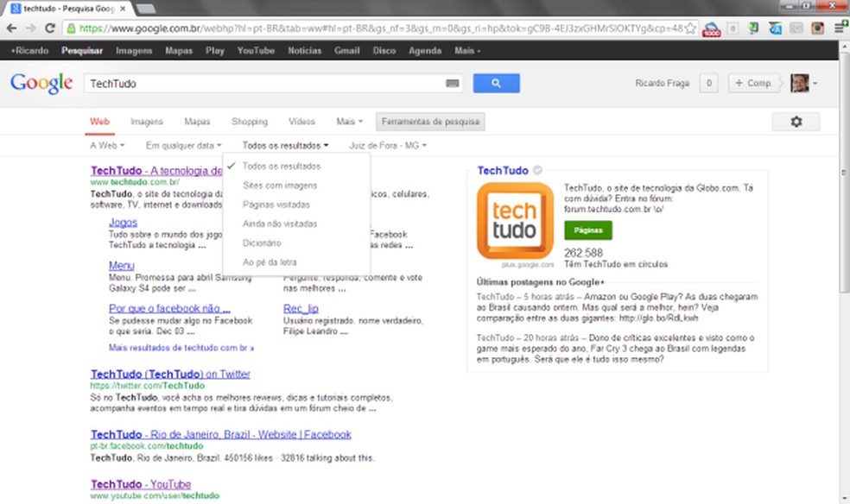The width and height of the screenshot is (850, 504).
Task: Select Ao pé da letra menu option
Action: 296,262
